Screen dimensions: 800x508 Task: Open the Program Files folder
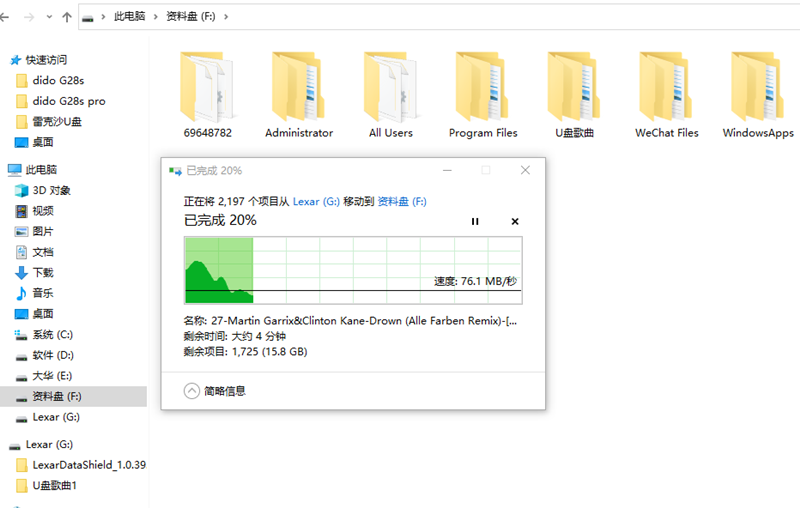tap(483, 86)
